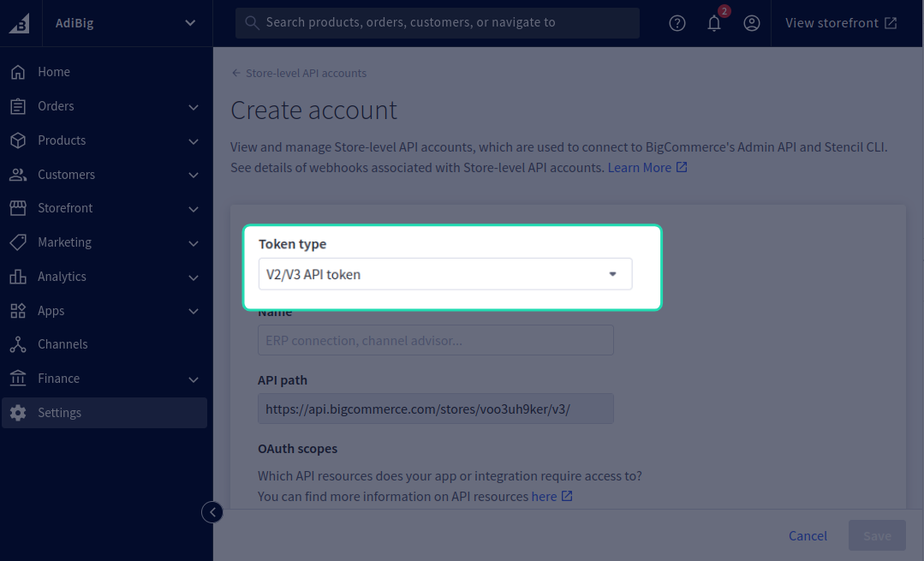This screenshot has height=561, width=924.
Task: Expand the Apps menu chevron
Action: [x=194, y=311]
